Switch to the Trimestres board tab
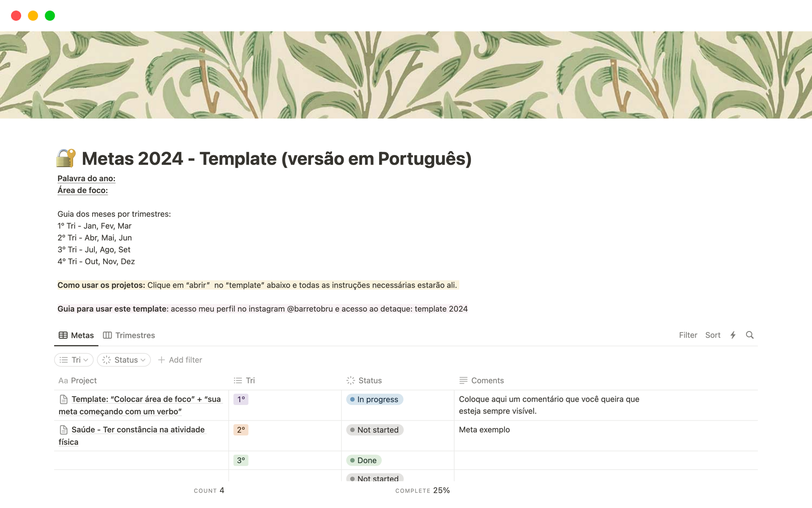The width and height of the screenshot is (812, 508). click(129, 335)
